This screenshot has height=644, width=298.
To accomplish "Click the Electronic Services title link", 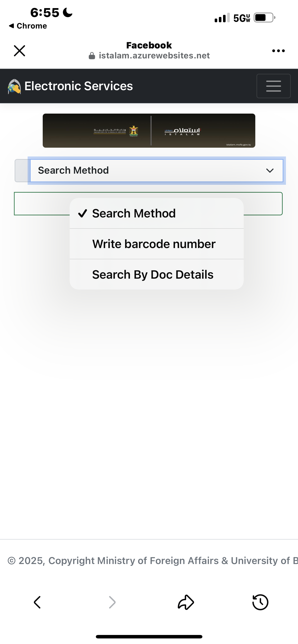I will [x=79, y=86].
